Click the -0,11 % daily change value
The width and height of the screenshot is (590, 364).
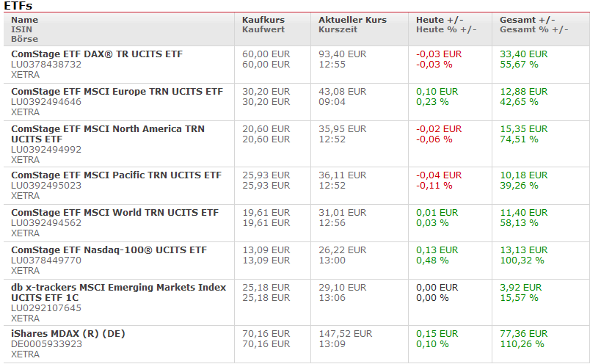pyautogui.click(x=434, y=186)
